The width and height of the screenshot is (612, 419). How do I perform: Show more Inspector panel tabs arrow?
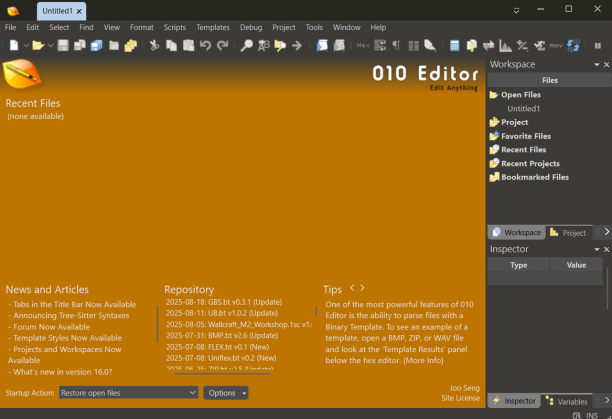tap(607, 400)
